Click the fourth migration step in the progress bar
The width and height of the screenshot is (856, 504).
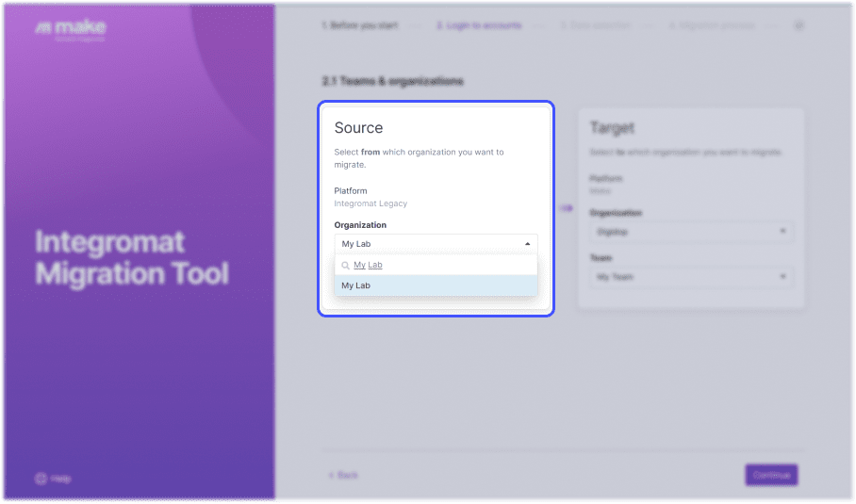pos(712,25)
